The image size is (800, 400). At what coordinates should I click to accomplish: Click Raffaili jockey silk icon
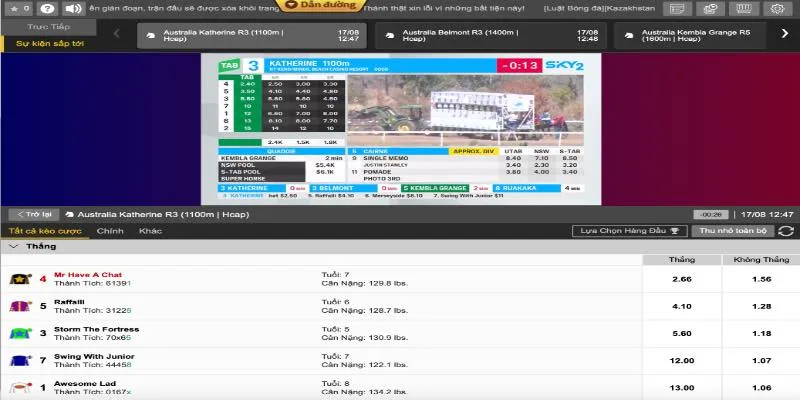click(20, 306)
